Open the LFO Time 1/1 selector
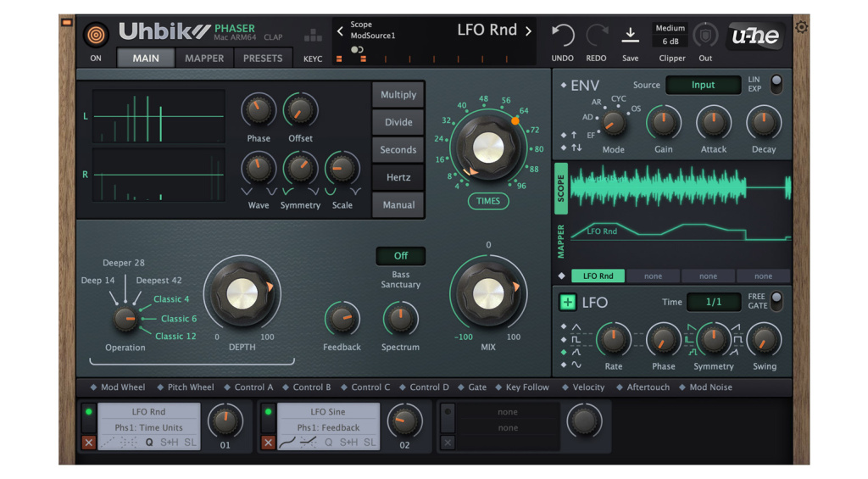Viewport: 868px width, 479px height. click(712, 303)
